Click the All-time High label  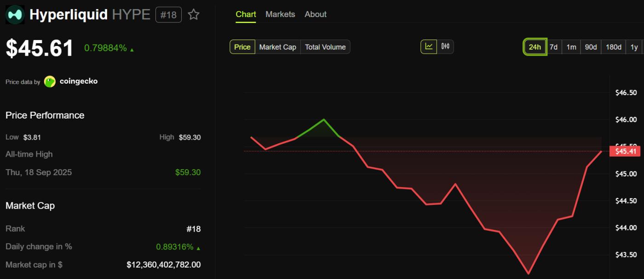coord(29,154)
